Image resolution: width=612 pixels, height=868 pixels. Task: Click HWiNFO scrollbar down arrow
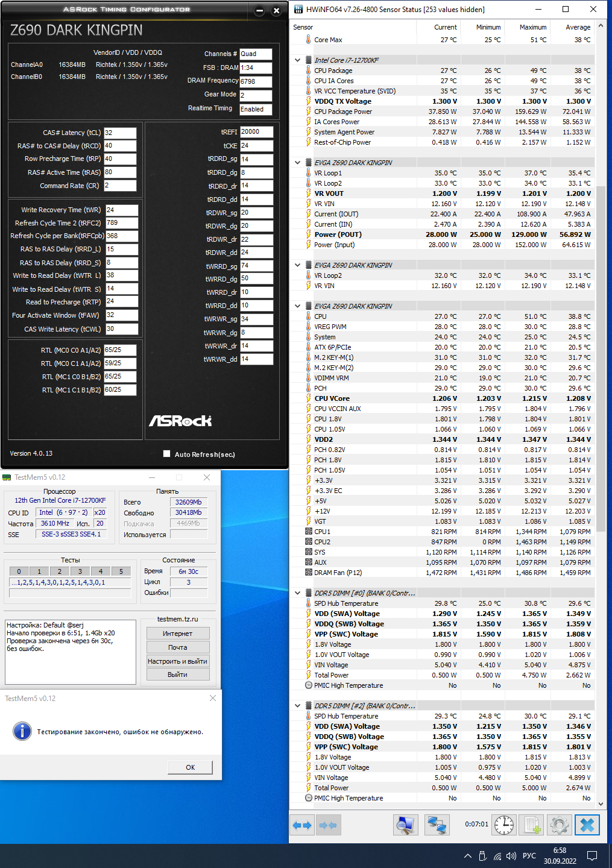tap(601, 804)
